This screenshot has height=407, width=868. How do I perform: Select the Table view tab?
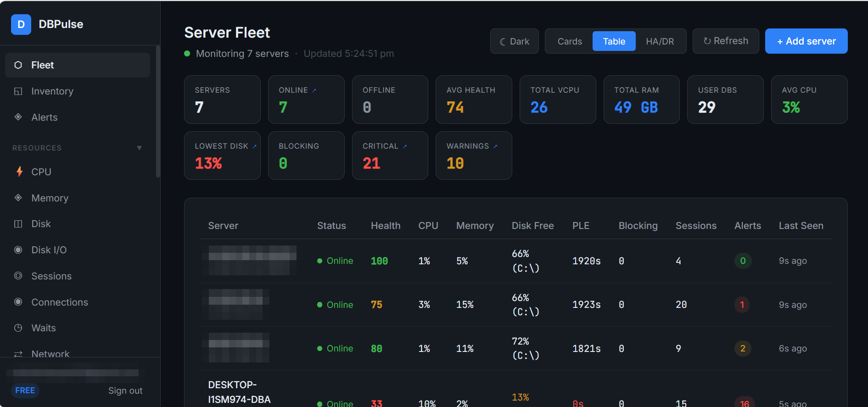614,41
